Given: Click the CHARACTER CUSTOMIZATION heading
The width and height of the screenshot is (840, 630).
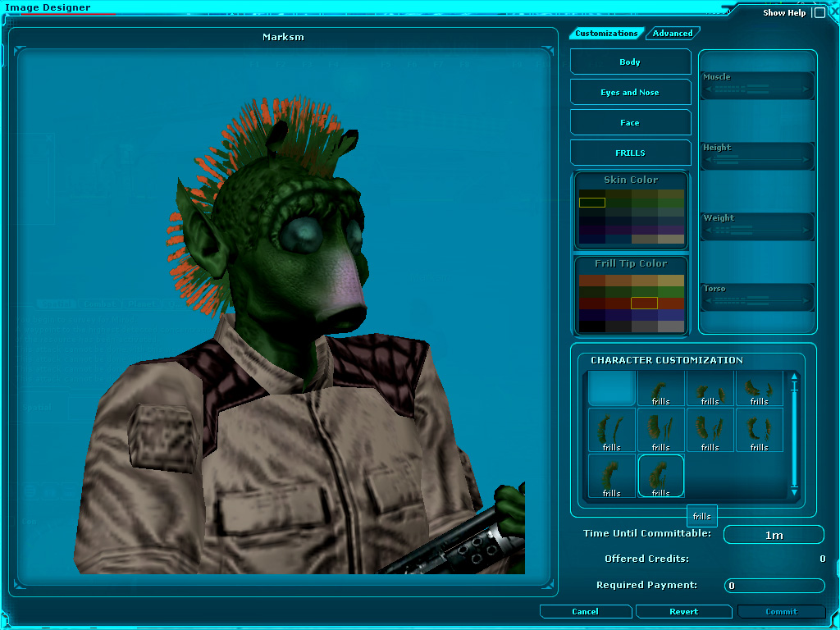Looking at the screenshot, I should tap(667, 360).
